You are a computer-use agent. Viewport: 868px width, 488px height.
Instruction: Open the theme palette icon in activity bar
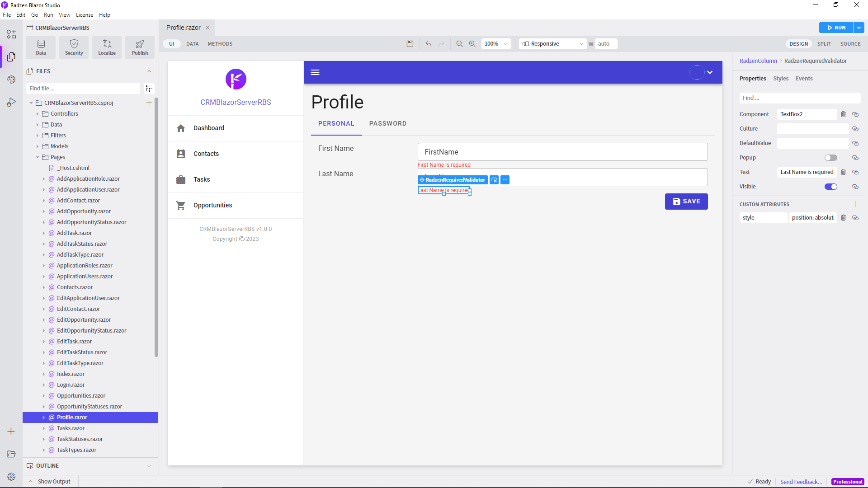point(11,80)
